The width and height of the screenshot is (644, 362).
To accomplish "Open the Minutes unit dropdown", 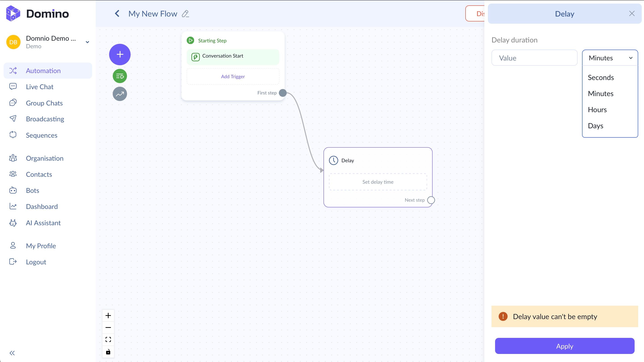I will click(610, 58).
